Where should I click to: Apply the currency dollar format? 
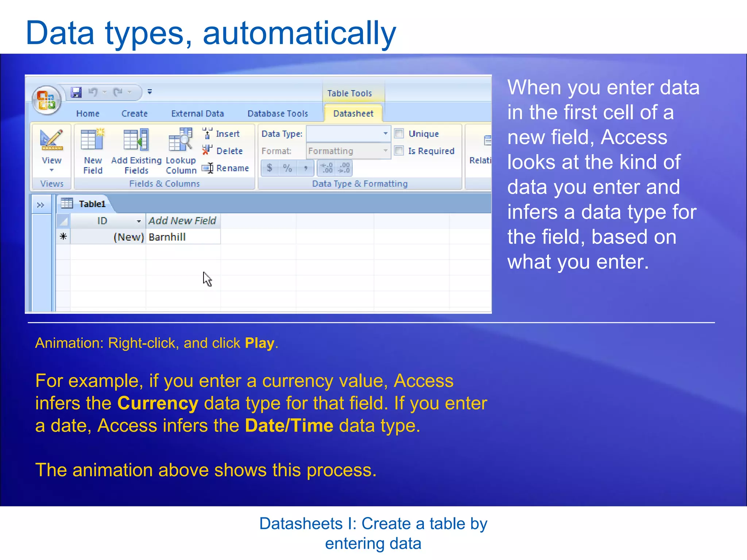coord(270,168)
